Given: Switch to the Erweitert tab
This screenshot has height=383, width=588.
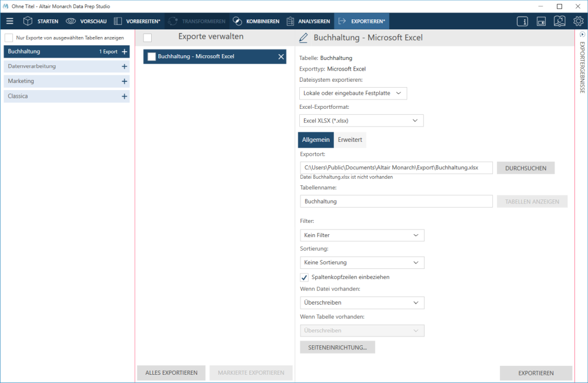Looking at the screenshot, I should tap(350, 139).
